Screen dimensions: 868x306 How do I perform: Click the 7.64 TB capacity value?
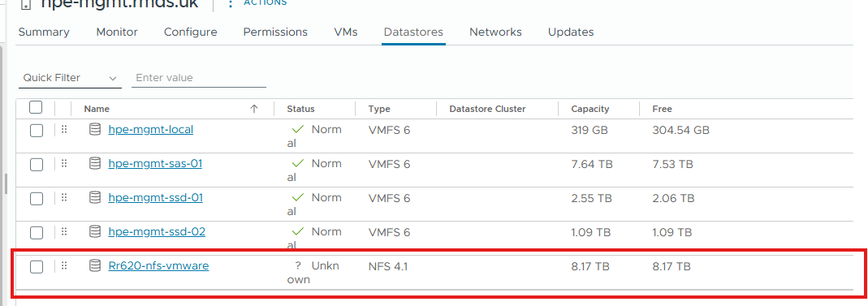coord(592,164)
